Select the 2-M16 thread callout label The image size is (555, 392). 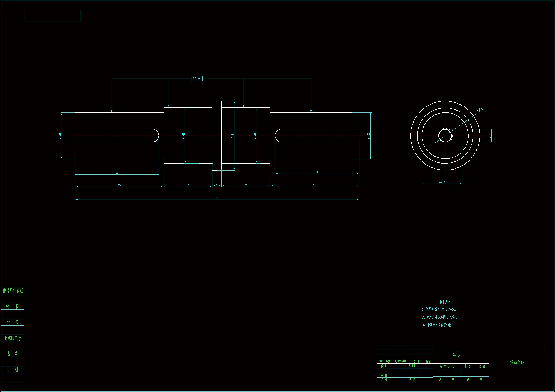479,110
